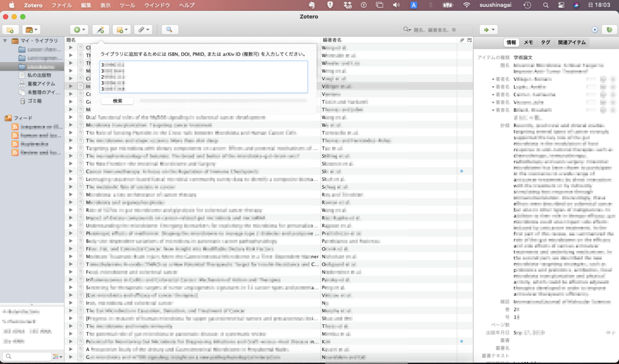Switch to the 情報 tab
619x364 pixels.
pyautogui.click(x=511, y=43)
